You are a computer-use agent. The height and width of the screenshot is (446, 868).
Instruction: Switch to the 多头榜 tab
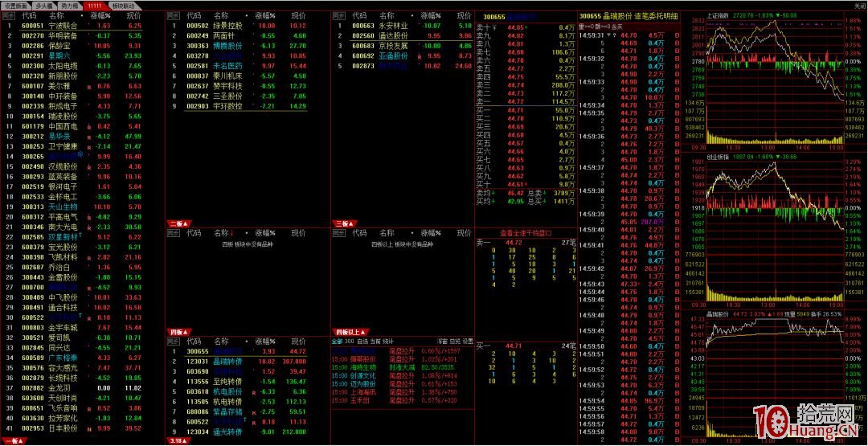point(43,5)
